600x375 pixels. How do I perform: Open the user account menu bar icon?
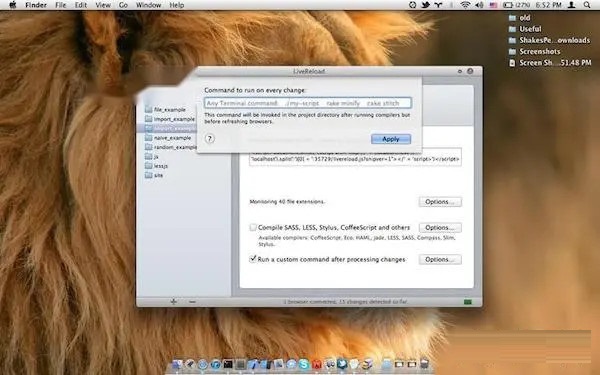tap(572, 5)
